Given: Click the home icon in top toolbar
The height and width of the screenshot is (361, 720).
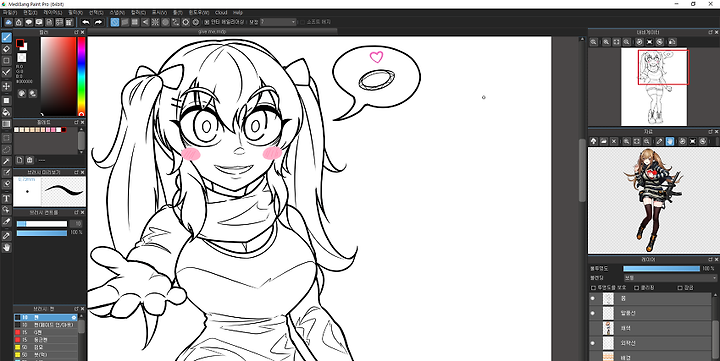Looking at the screenshot, I should (x=18, y=22).
